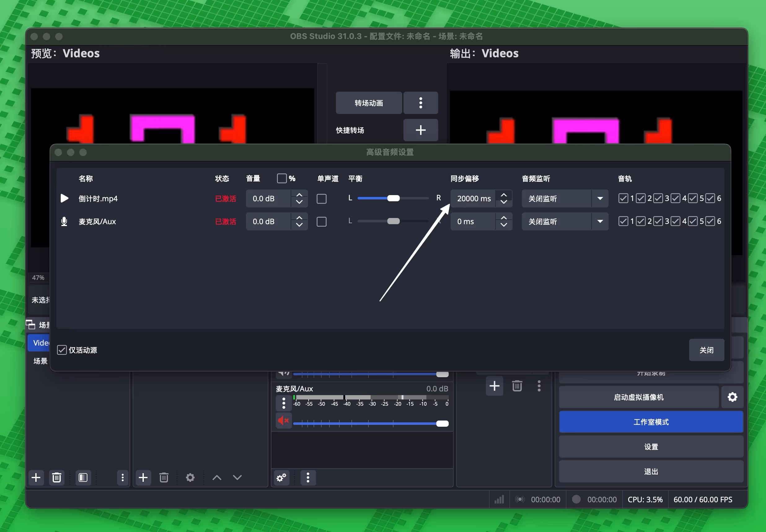
Task: Remove selected source with trash icon
Action: point(164,478)
